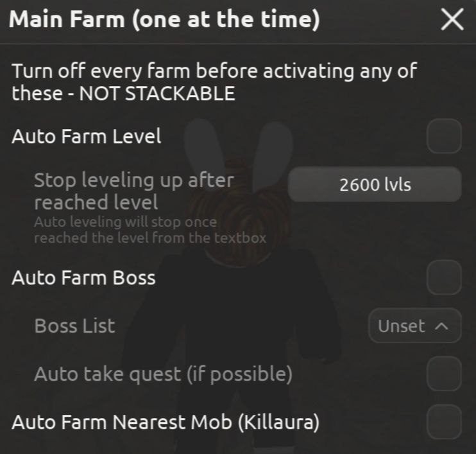Click the chevron arrow beside Unset

tap(441, 326)
